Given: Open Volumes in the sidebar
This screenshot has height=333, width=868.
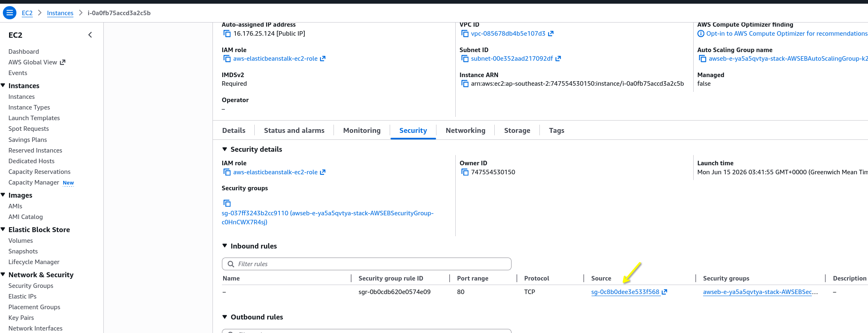Looking at the screenshot, I should click(x=21, y=241).
